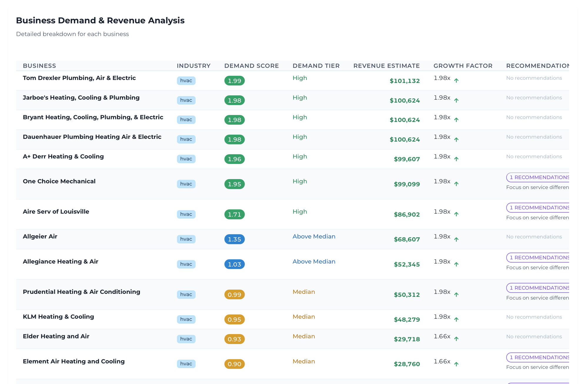
Task: Click growth arrow for Aire Serv of Louisville
Action: click(456, 214)
